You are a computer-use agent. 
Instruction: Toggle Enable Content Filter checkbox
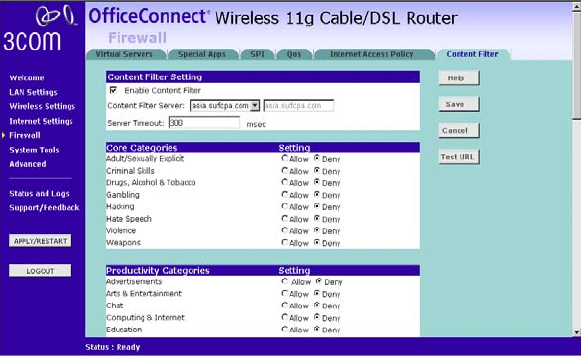pyautogui.click(x=113, y=90)
